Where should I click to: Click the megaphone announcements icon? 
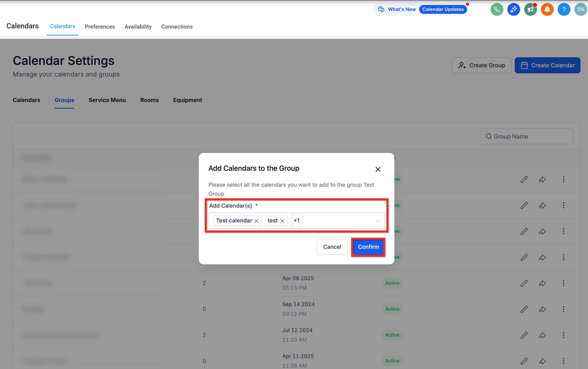(x=530, y=10)
